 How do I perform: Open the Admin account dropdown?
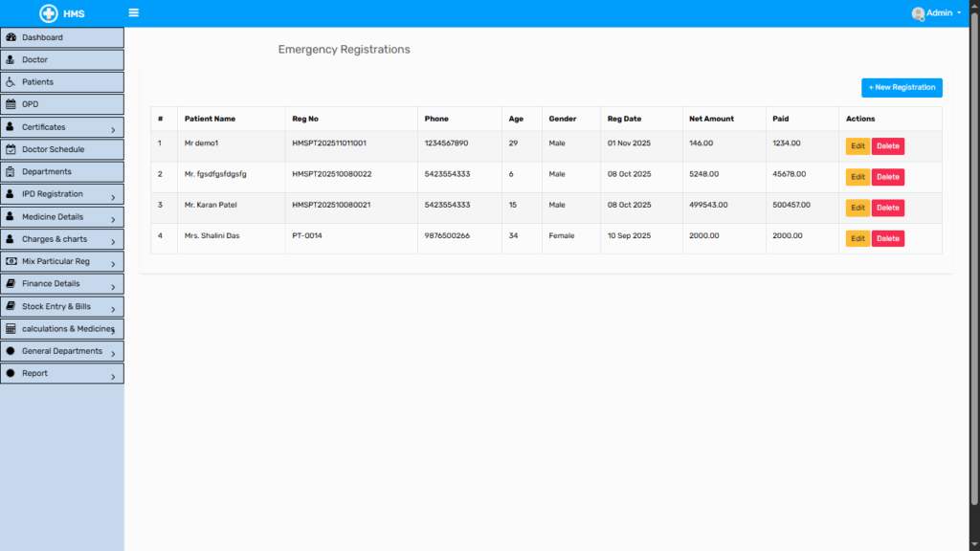tap(943, 13)
